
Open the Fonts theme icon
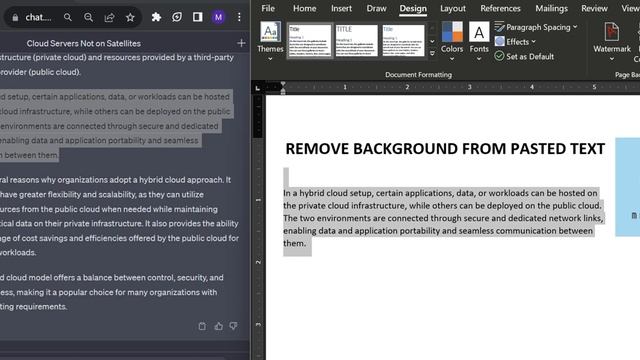[x=479, y=32]
